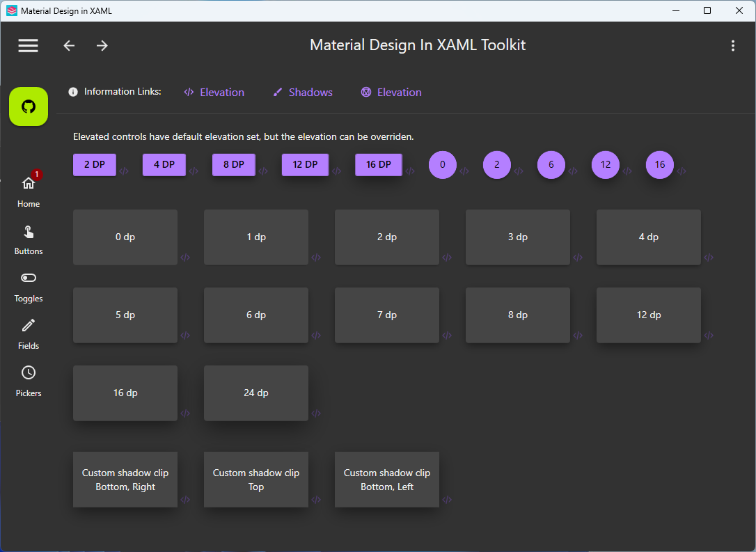The width and height of the screenshot is (756, 552).
Task: Select the 0 dp elevation card
Action: click(125, 237)
